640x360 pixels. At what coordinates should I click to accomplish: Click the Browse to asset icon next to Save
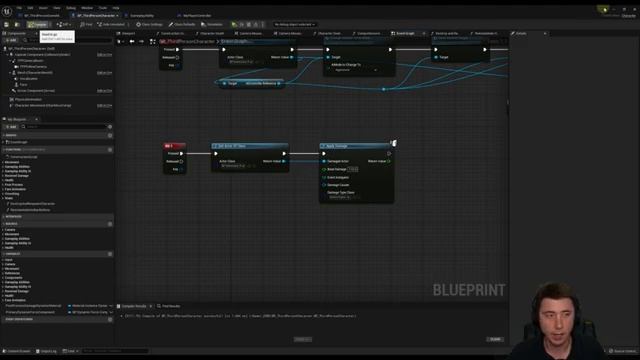[17, 24]
